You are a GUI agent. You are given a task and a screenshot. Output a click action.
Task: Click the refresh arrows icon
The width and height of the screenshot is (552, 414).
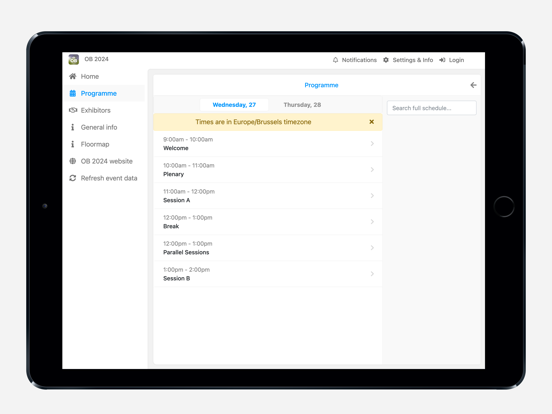pyautogui.click(x=73, y=178)
